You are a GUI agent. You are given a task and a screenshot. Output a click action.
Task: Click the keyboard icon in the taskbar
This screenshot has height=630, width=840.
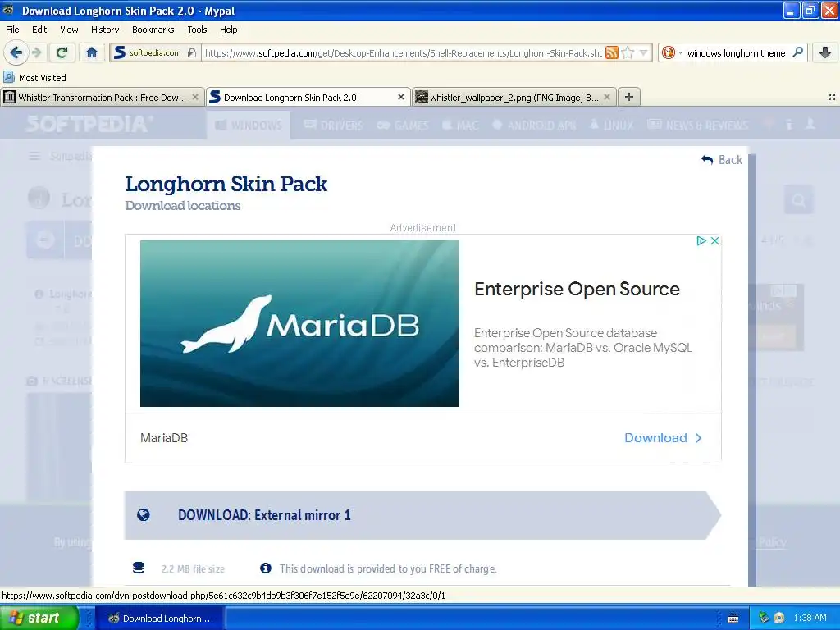[x=733, y=619]
